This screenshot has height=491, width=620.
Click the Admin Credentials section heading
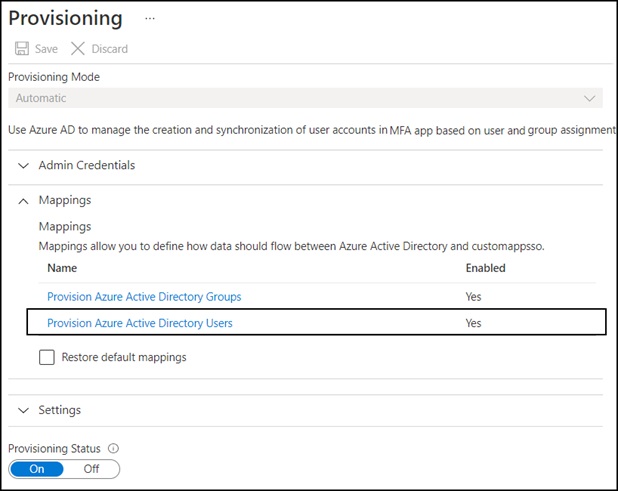pyautogui.click(x=87, y=165)
